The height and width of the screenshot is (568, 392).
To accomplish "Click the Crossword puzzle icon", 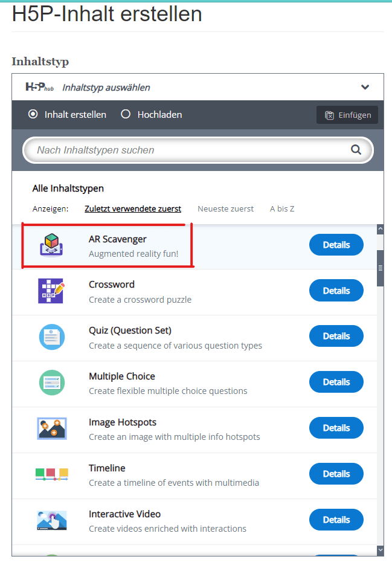I will click(51, 291).
